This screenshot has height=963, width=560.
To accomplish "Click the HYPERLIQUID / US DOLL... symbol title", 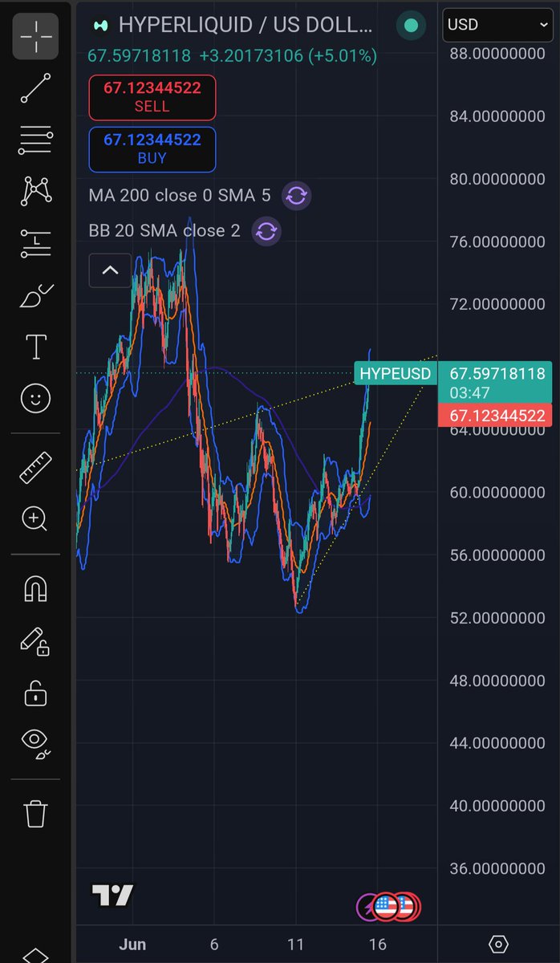I will (x=246, y=25).
